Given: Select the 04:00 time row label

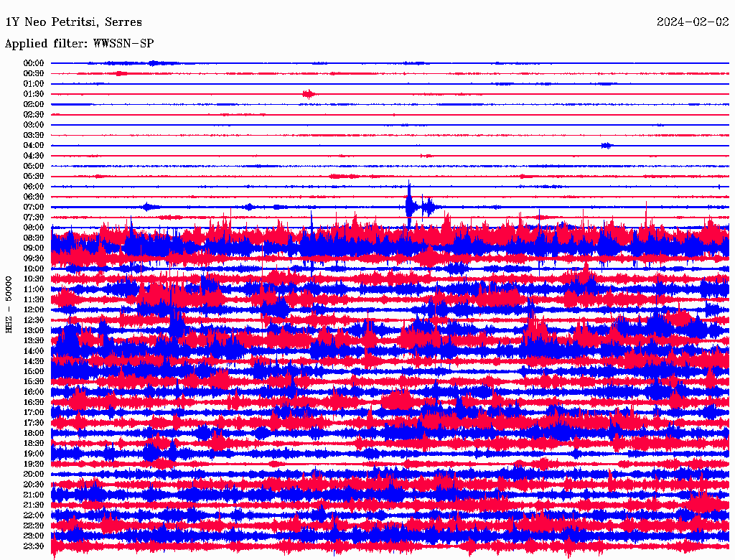Looking at the screenshot, I should [x=34, y=146].
